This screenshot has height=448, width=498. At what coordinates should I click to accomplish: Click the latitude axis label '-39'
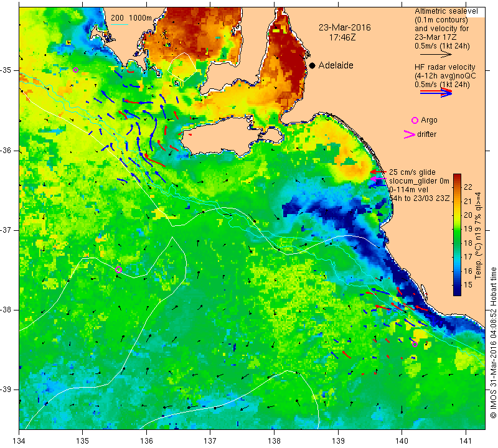point(6,390)
